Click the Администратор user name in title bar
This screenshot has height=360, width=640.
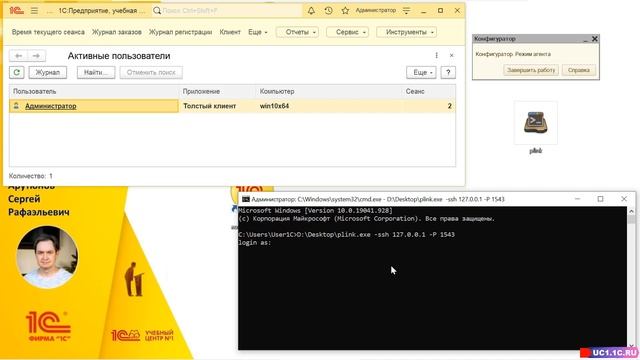click(x=376, y=10)
